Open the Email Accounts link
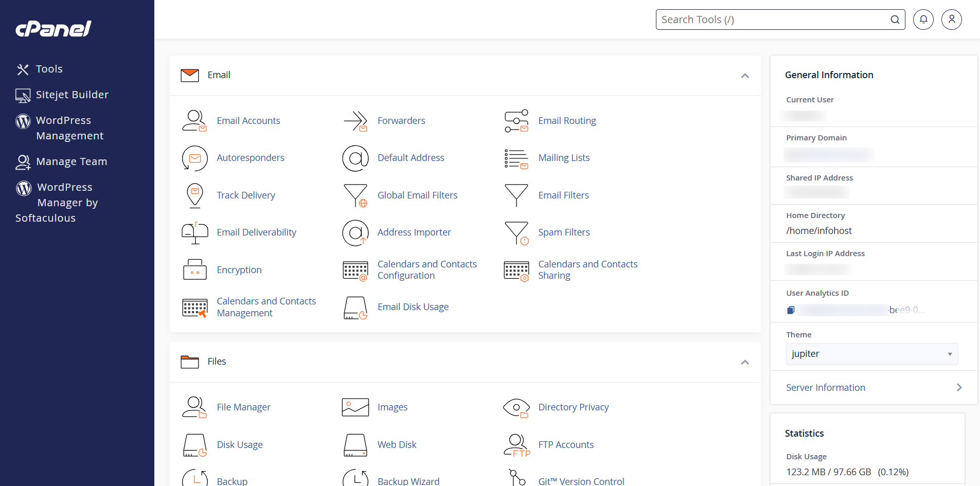The width and height of the screenshot is (980, 486). [248, 121]
